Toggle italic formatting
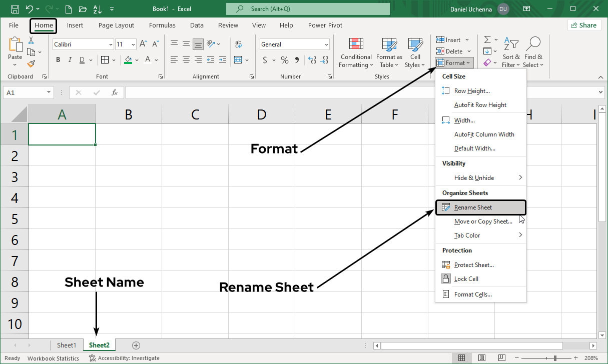 point(70,59)
